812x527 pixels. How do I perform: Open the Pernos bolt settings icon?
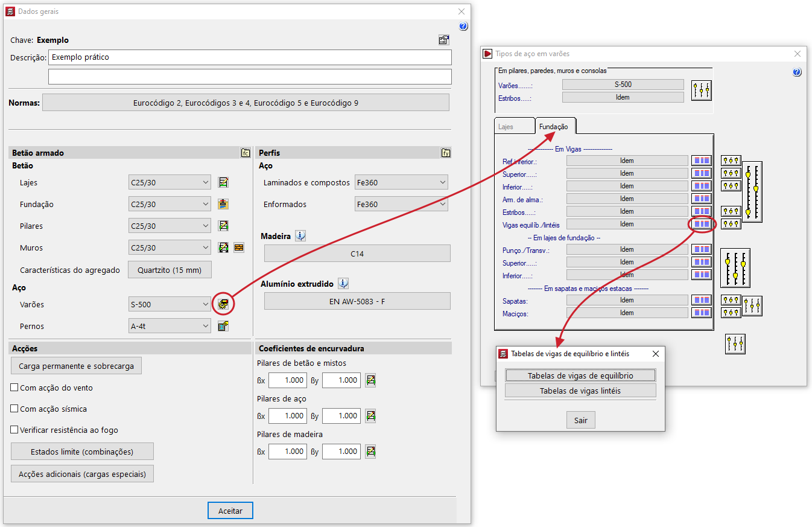coord(223,327)
